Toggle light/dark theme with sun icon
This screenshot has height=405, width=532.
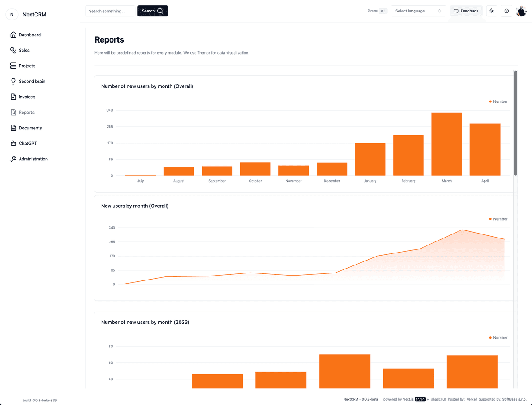(x=492, y=11)
